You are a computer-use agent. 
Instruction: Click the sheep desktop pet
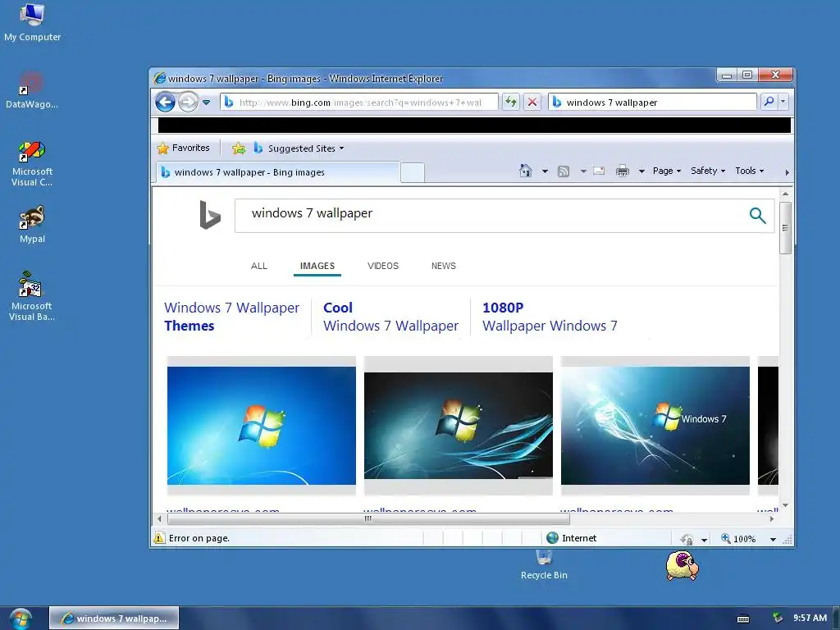point(682,566)
